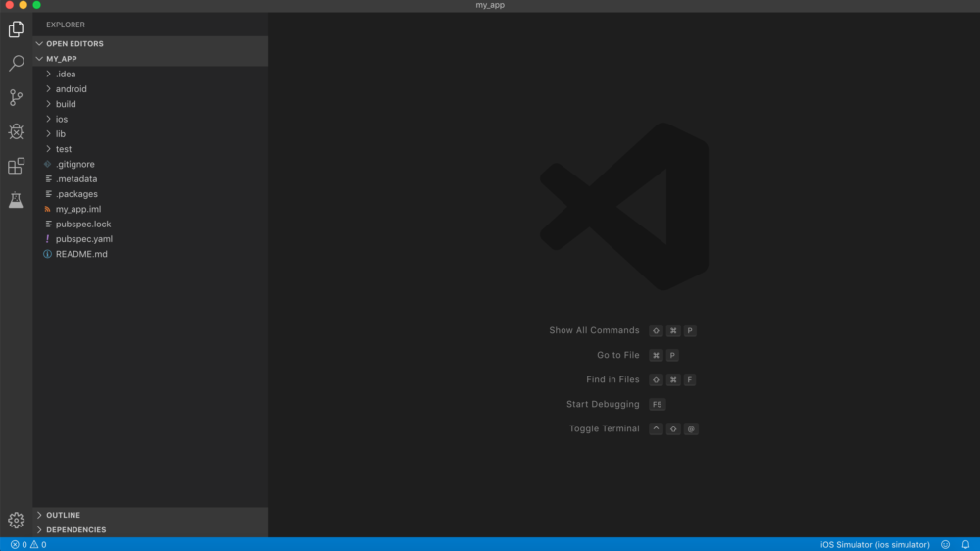Image resolution: width=980 pixels, height=551 pixels.
Task: Close the window with the red button
Action: tap(10, 5)
